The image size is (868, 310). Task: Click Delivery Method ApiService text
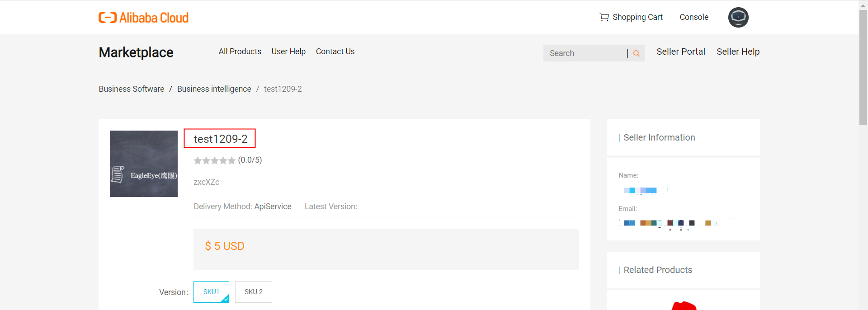click(x=242, y=207)
